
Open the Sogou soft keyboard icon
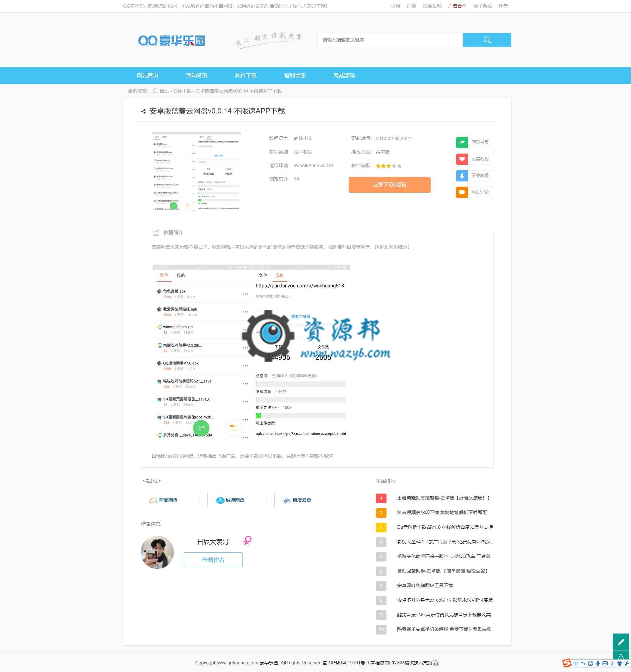coord(605,664)
